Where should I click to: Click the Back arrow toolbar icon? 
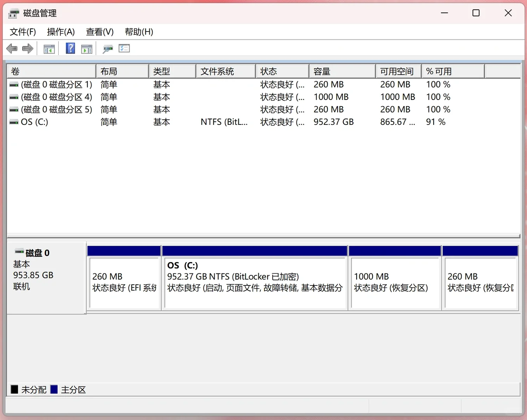tap(12, 49)
